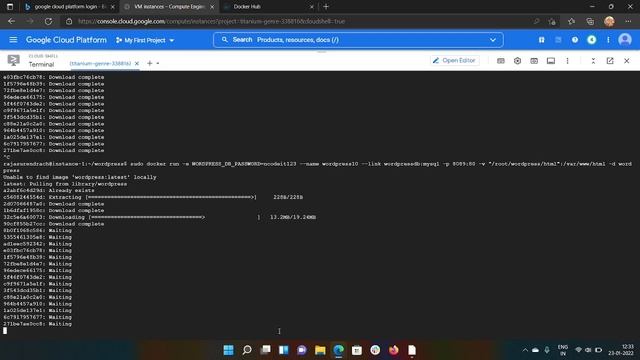The height and width of the screenshot is (360, 640).
Task: Reload the current page
Action: click(48, 21)
